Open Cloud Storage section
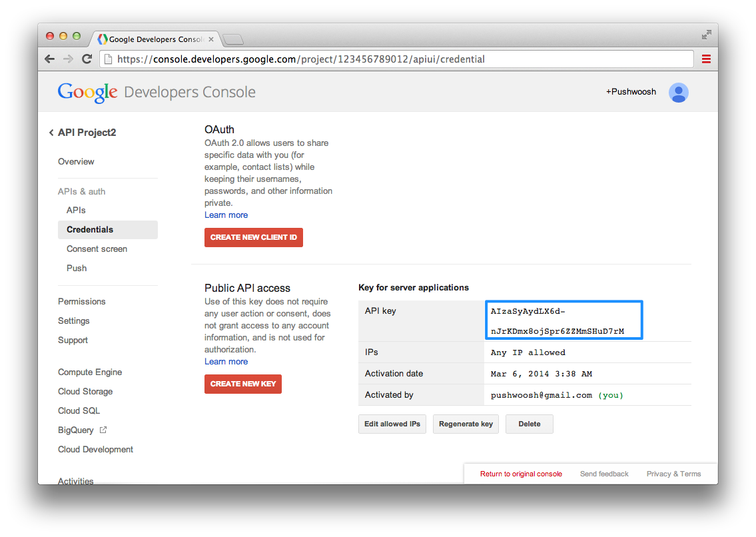The height and width of the screenshot is (537, 756). click(x=85, y=392)
